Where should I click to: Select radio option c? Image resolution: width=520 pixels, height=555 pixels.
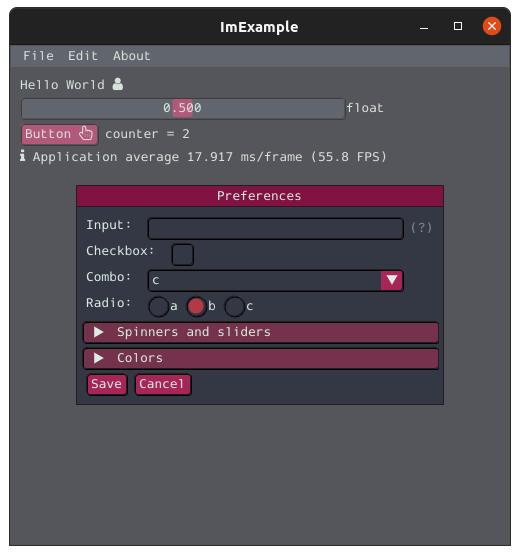234,307
